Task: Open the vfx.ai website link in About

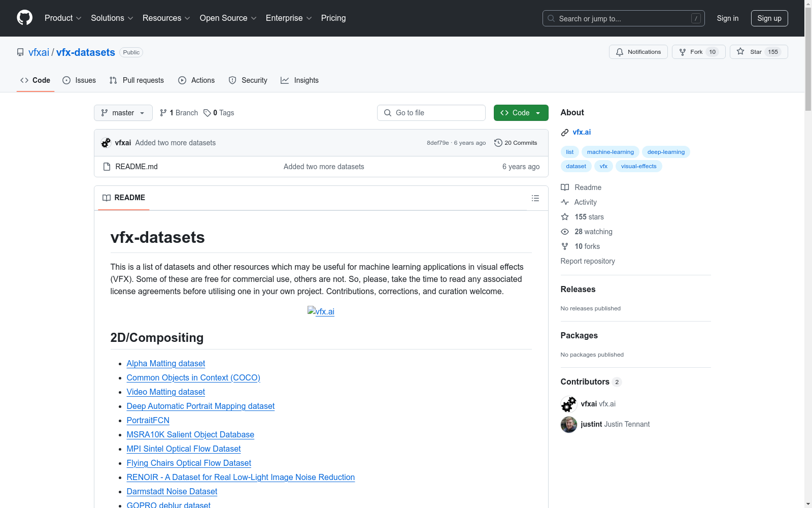Action: pyautogui.click(x=582, y=132)
